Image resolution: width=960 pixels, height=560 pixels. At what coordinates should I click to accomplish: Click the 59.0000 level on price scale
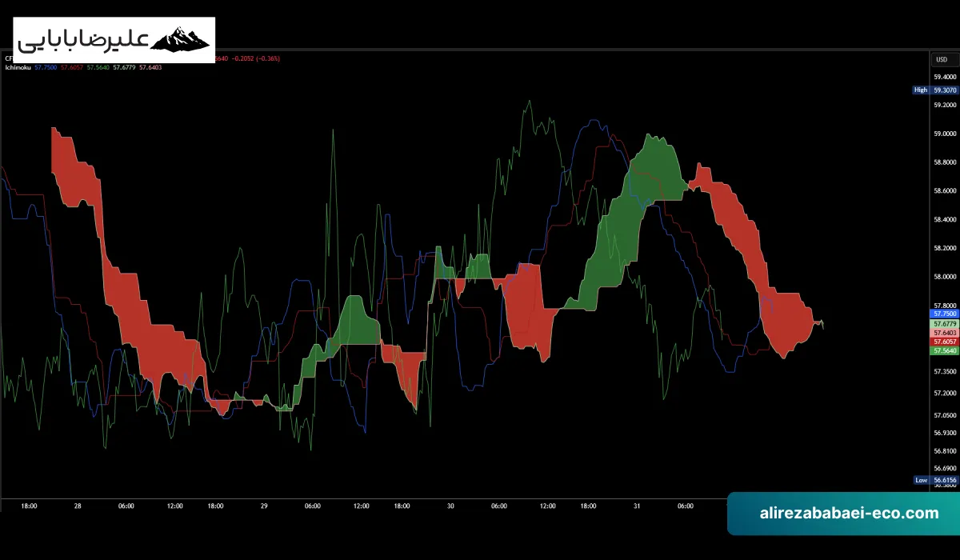pos(945,134)
